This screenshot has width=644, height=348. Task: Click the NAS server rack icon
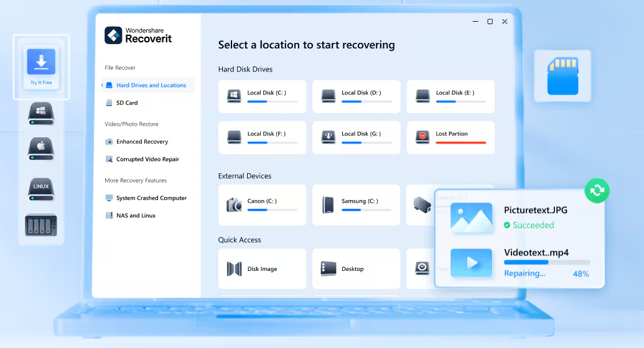point(41,225)
